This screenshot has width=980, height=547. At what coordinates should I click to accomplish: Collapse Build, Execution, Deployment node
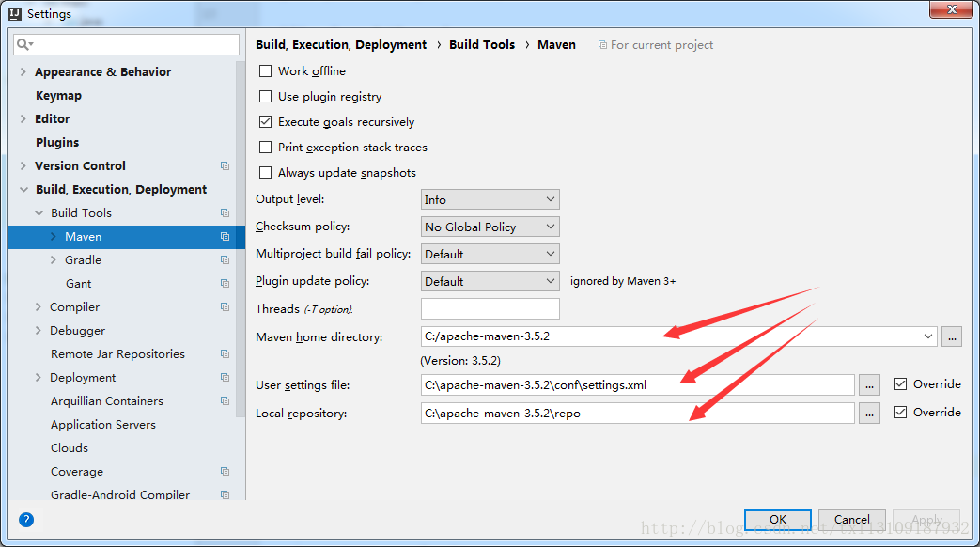[23, 190]
